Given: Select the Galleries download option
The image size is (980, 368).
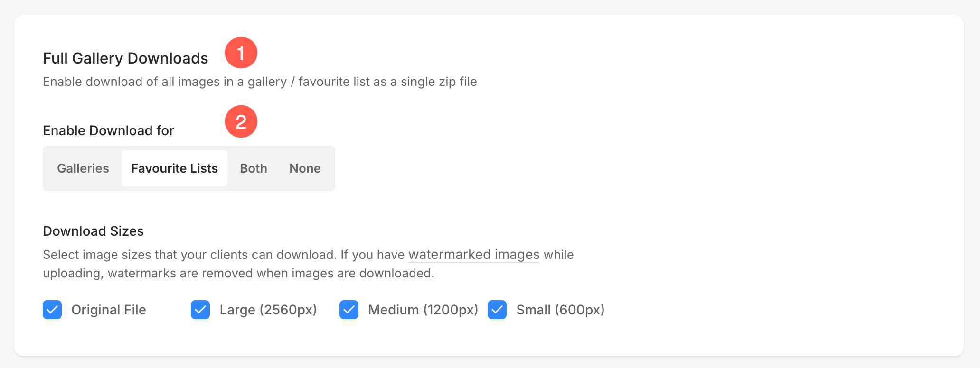Looking at the screenshot, I should [x=83, y=168].
